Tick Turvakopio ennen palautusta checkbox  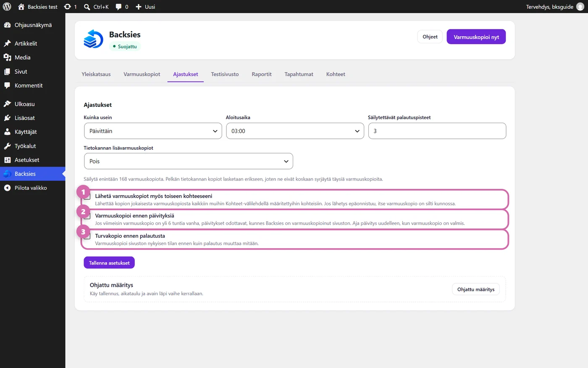pyautogui.click(x=87, y=236)
